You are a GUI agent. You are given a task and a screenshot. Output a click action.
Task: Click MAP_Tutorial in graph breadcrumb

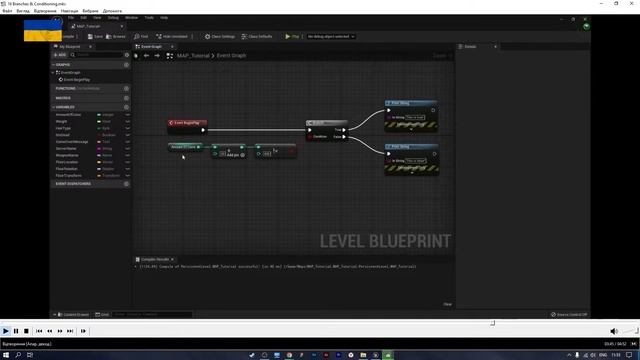click(193, 56)
